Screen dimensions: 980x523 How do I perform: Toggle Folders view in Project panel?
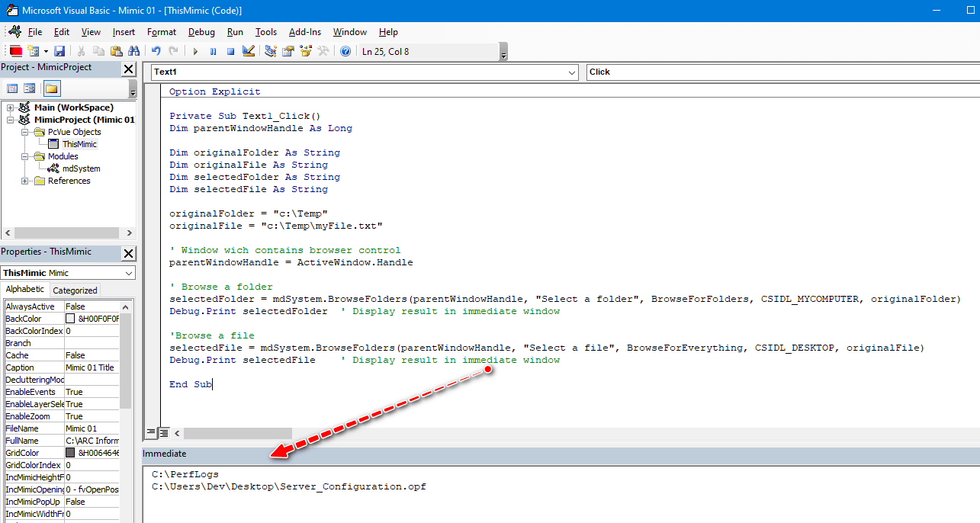pos(51,88)
